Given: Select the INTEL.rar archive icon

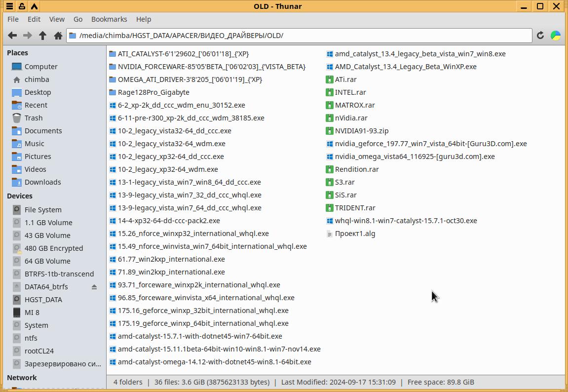Looking at the screenshot, I should pyautogui.click(x=329, y=92).
